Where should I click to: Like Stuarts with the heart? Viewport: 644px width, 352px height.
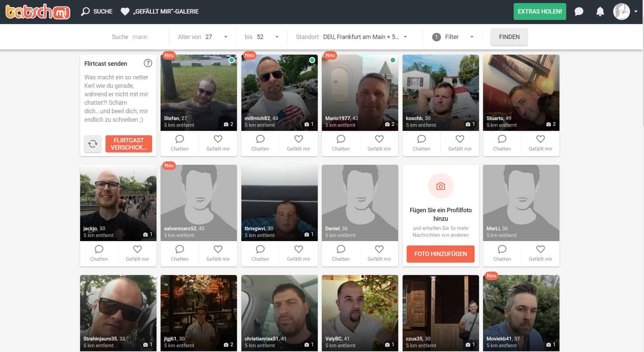pyautogui.click(x=540, y=143)
